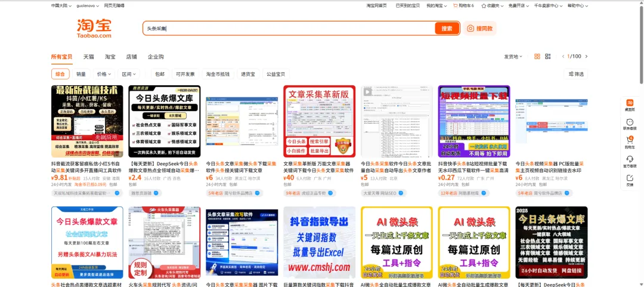The height and width of the screenshot is (287, 644).
Task: Go to previous results page arrow
Action: [x=563, y=56]
